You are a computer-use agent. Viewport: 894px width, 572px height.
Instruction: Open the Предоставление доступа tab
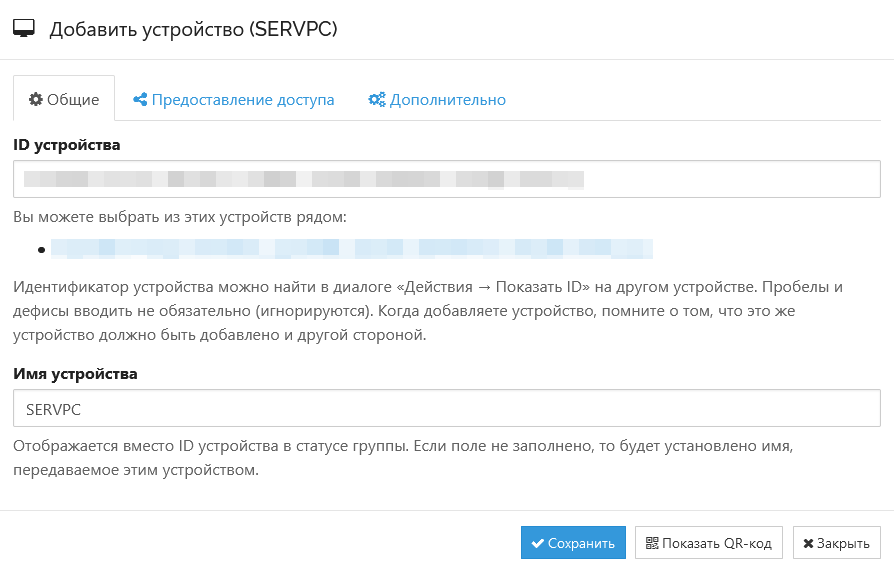click(234, 99)
